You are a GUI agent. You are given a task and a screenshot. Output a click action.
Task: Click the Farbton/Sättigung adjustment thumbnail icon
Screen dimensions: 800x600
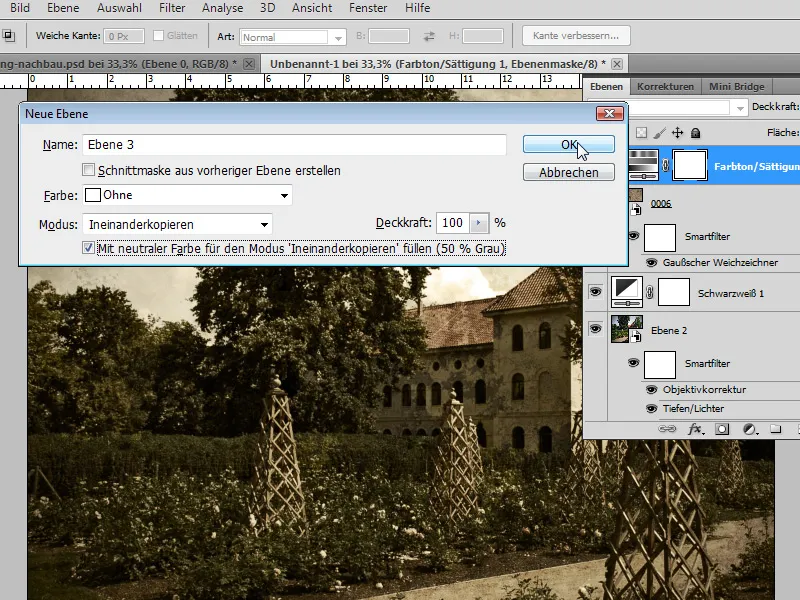[643, 165]
